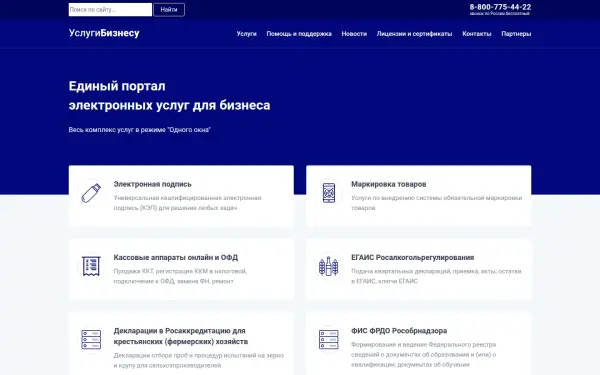Click description 'Подача квартальных деклараций, приемка, акты'
600x375 pixels.
pyautogui.click(x=436, y=276)
